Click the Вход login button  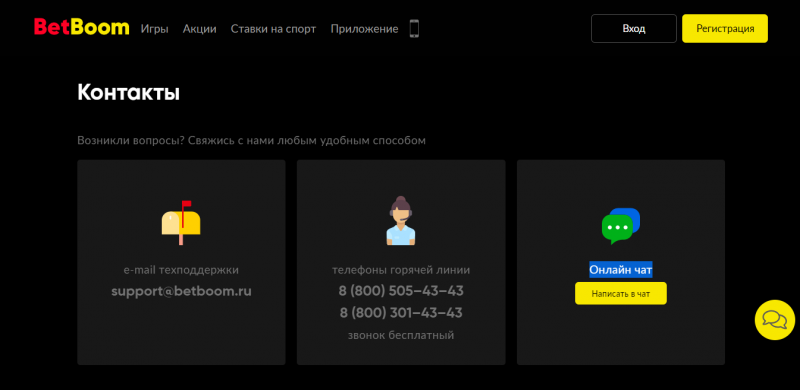pyautogui.click(x=634, y=29)
